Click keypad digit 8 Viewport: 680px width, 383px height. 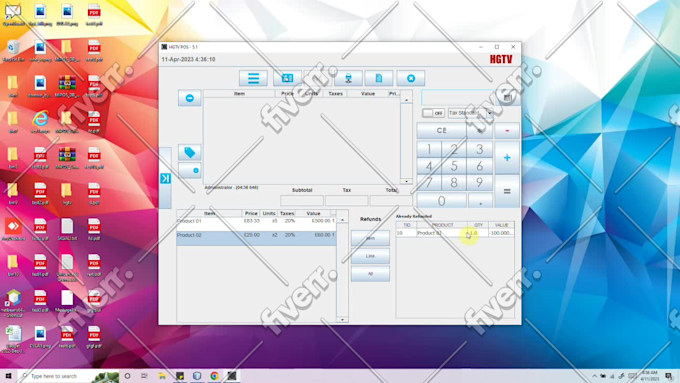pyautogui.click(x=454, y=183)
